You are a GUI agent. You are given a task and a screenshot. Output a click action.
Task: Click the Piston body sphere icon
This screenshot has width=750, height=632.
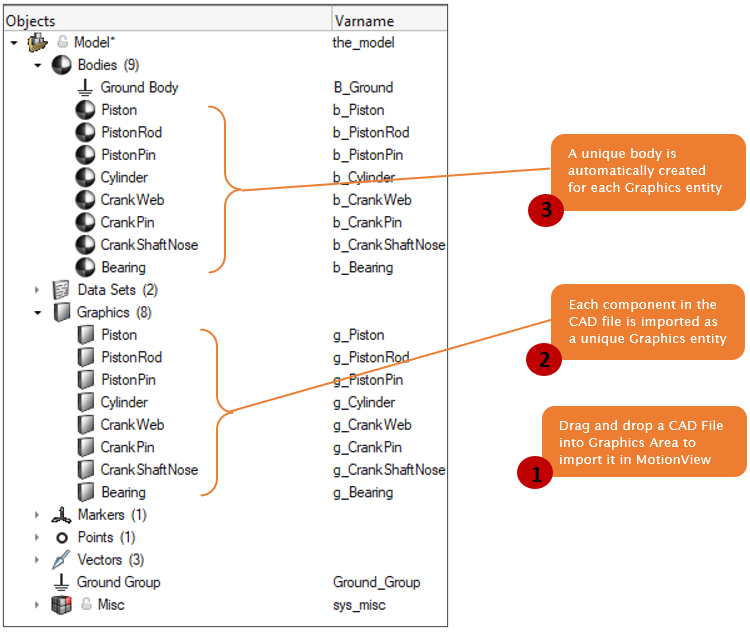85,110
